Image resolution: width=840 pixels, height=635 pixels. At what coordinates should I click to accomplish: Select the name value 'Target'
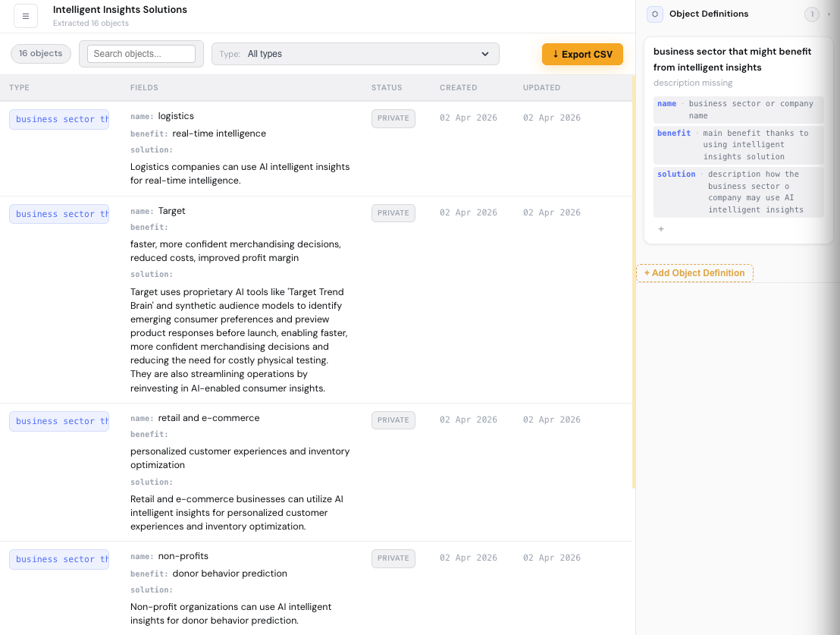click(171, 211)
